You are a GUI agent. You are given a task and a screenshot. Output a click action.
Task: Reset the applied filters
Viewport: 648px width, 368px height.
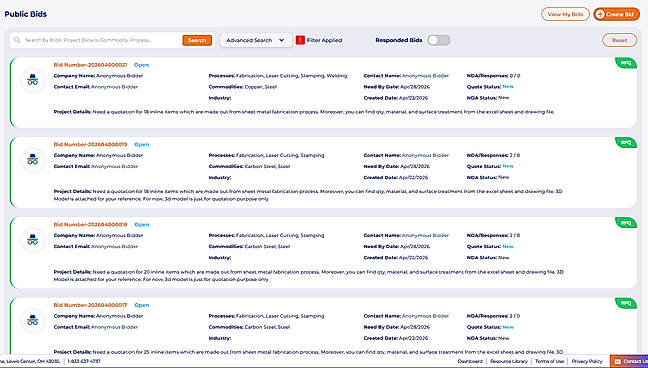[x=619, y=40]
